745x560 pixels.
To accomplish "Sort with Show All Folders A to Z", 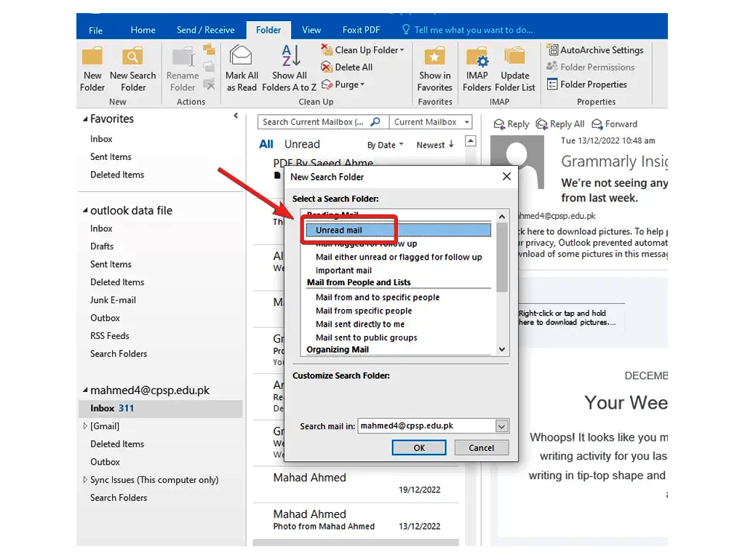I will click(x=290, y=65).
